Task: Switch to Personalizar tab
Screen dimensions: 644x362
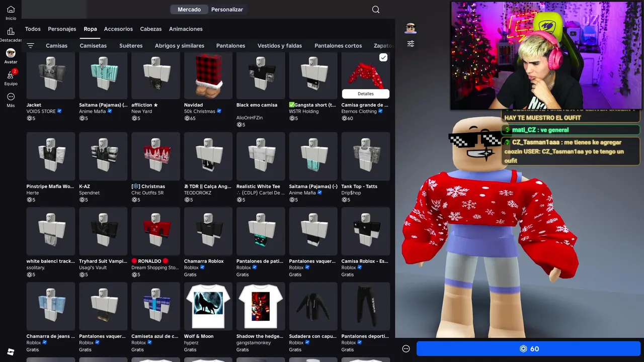Action: tap(227, 10)
